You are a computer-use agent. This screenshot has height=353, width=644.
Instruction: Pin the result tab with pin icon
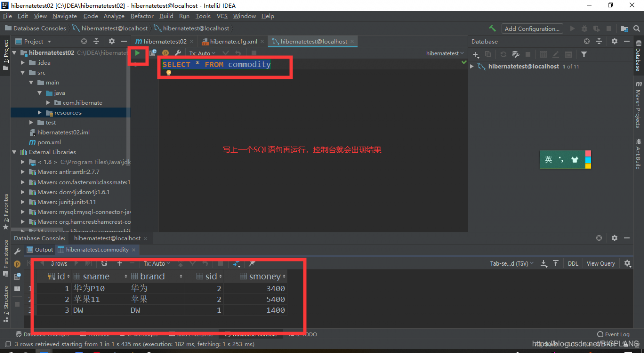(252, 263)
